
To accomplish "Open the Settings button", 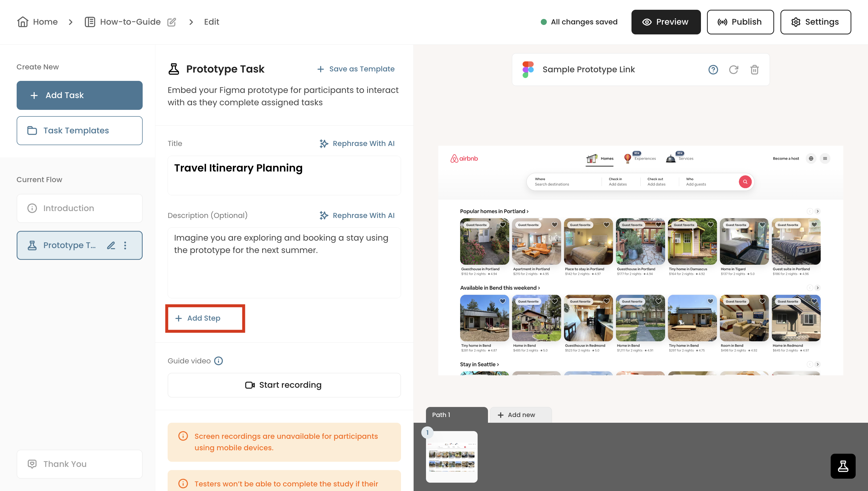I will [815, 22].
